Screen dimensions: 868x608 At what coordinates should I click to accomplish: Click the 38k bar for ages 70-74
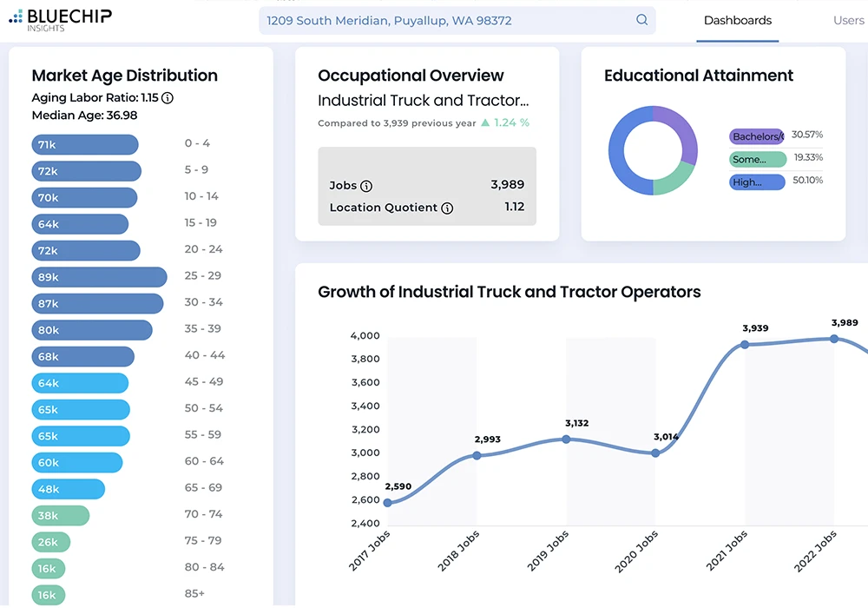pos(60,515)
